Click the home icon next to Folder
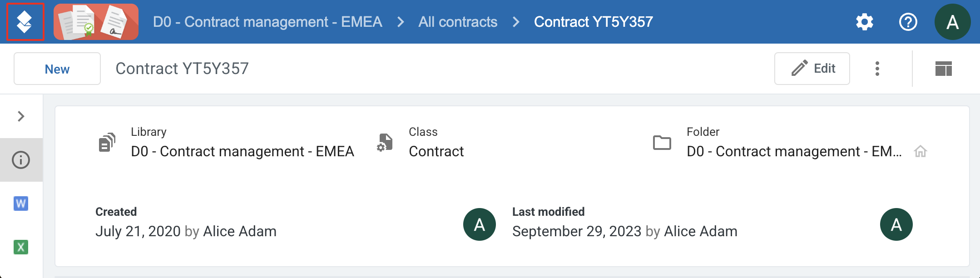Screen dimensions: 980x278 (921, 151)
